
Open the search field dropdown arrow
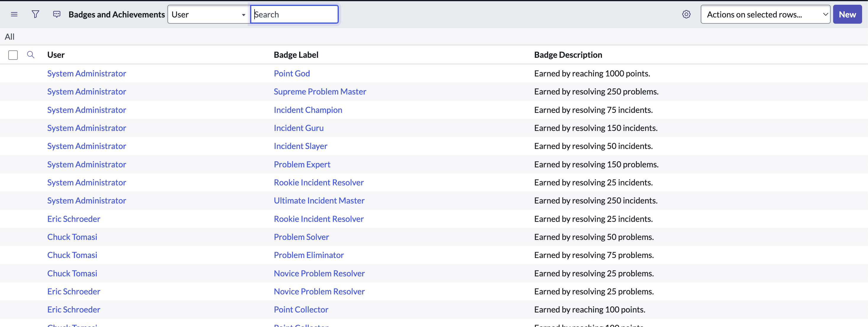pos(243,15)
